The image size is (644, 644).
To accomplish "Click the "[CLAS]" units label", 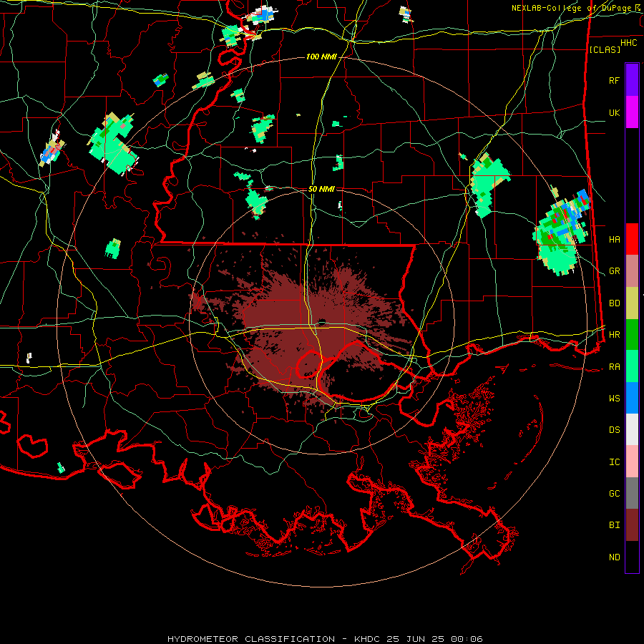I will (x=605, y=49).
